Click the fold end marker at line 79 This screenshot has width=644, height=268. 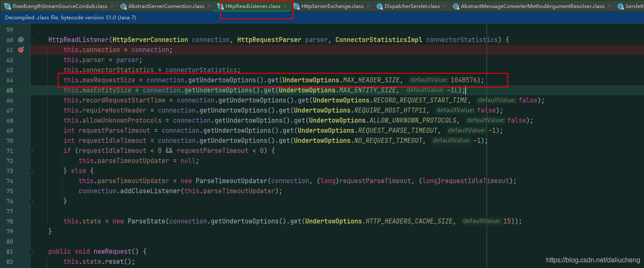(31, 231)
